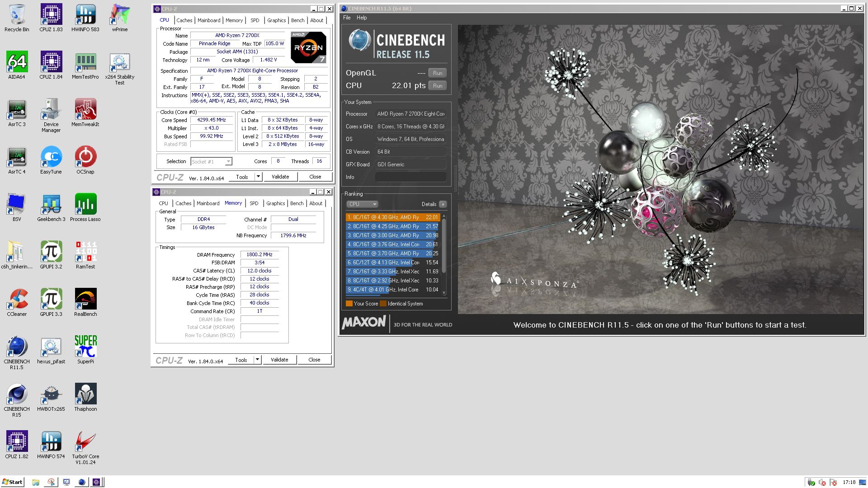Open the Help menu in Cinebench
Viewport: 868px width, 488px height.
pos(362,18)
